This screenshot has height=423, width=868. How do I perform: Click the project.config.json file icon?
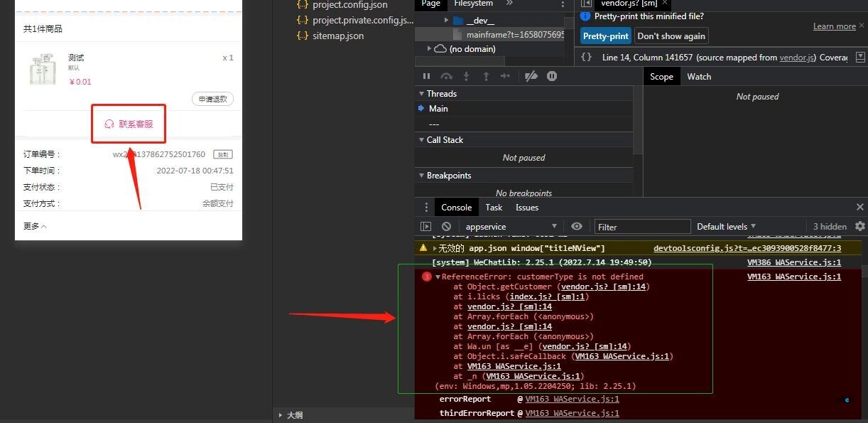click(303, 5)
